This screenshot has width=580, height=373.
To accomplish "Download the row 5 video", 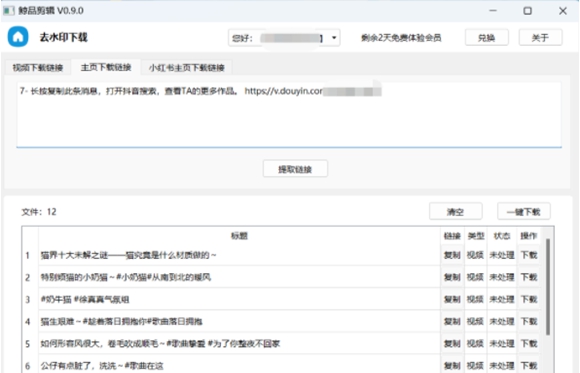I will (x=529, y=344).
